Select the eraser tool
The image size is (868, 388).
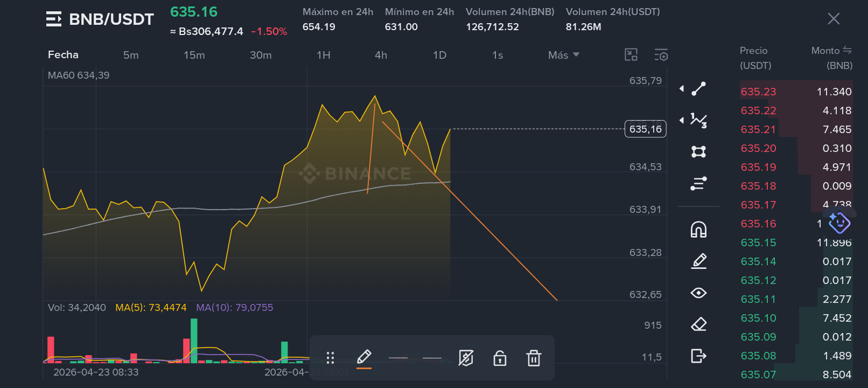698,324
